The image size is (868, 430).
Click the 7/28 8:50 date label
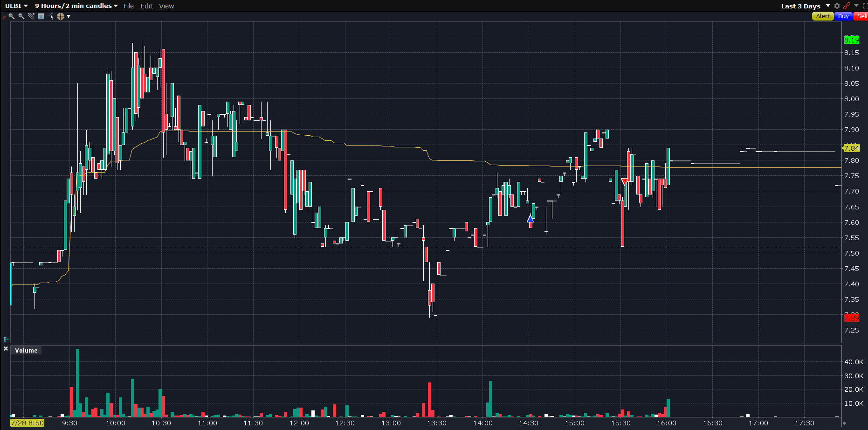pos(28,423)
